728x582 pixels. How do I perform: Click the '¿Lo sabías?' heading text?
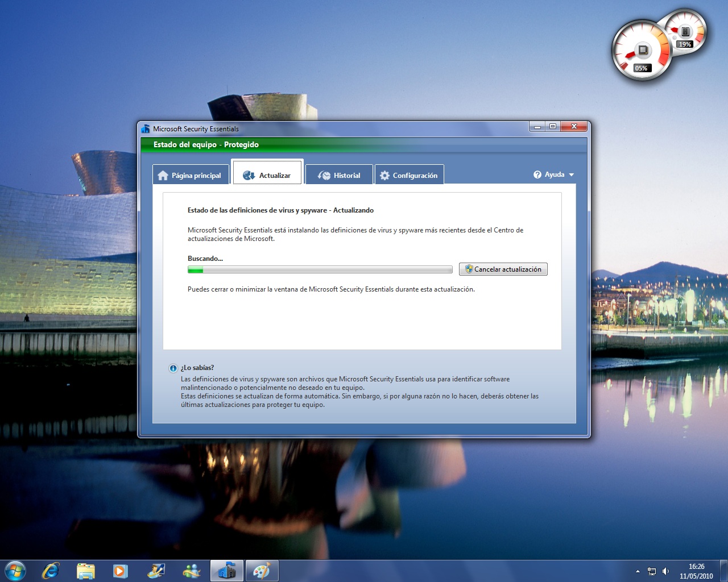click(197, 368)
